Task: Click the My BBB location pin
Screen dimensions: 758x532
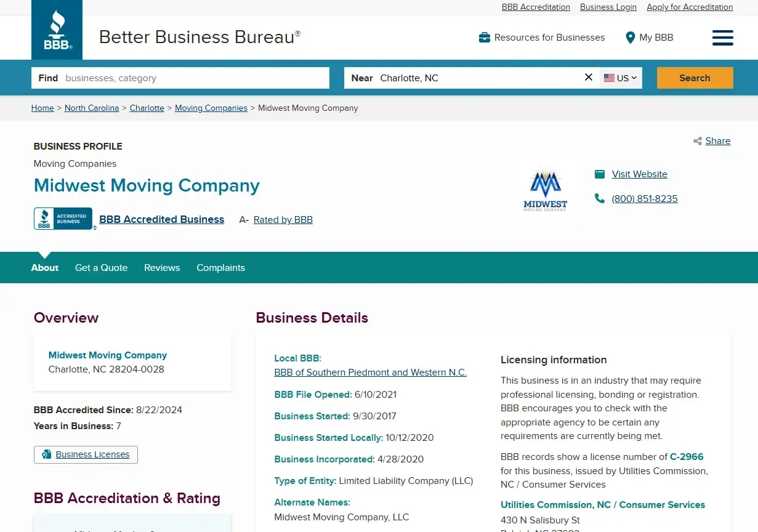Action: [x=630, y=38]
